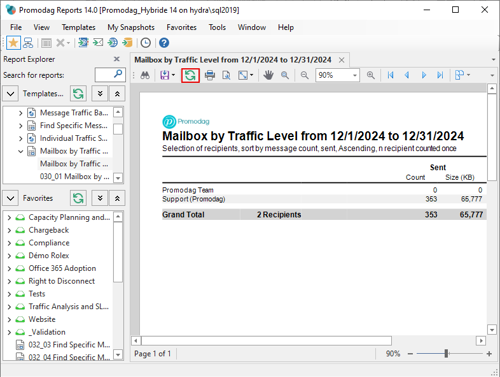Open help via blue question mark icon
The height and width of the screenshot is (377, 500).
click(x=164, y=43)
